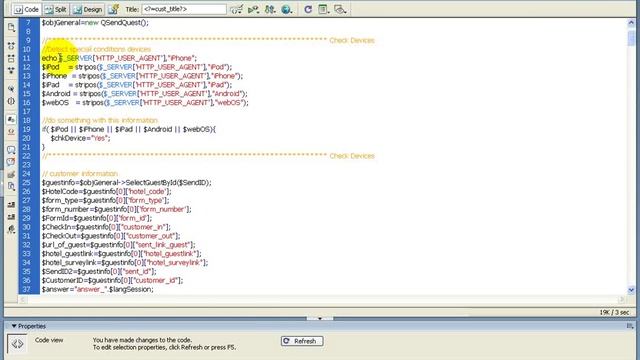Open the browser check errors menu

click(x=237, y=9)
